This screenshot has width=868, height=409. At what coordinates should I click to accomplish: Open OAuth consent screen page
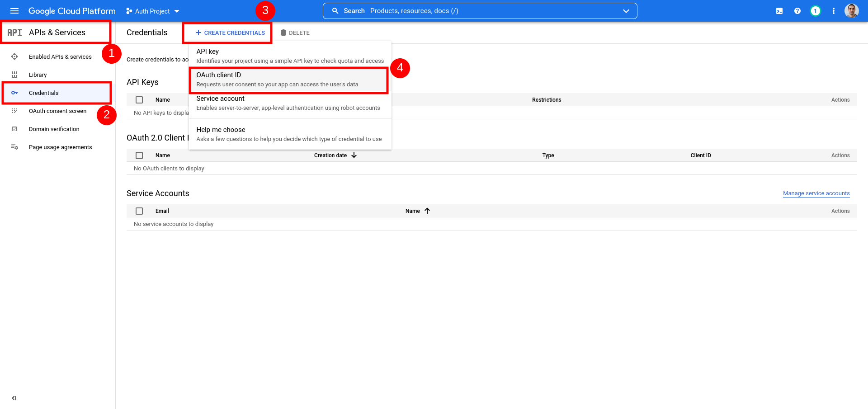point(58,111)
